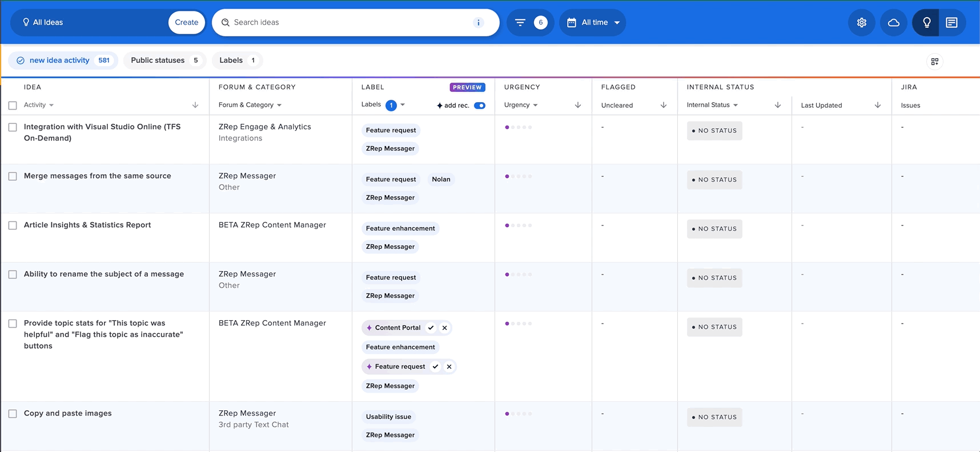Expand the All time date dropdown

pyautogui.click(x=593, y=23)
